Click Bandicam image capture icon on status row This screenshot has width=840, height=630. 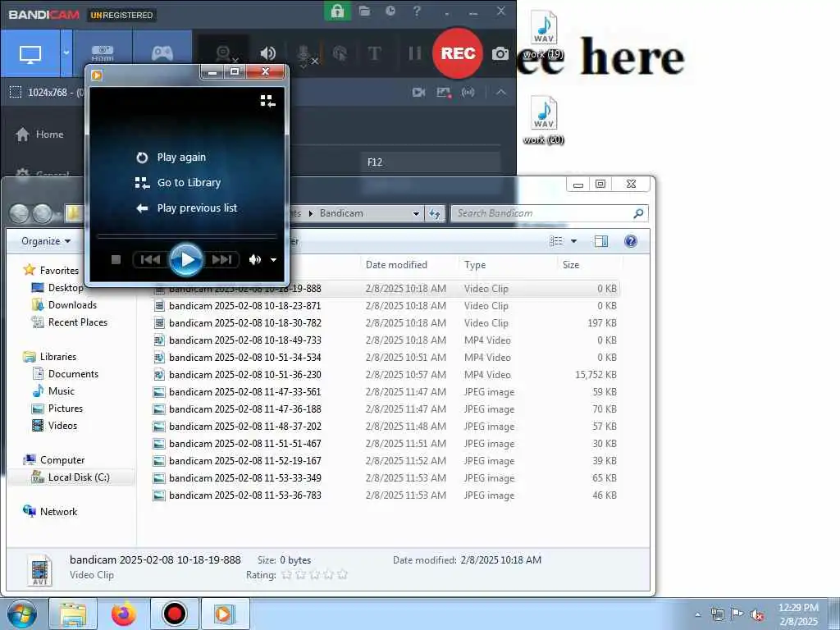444,92
